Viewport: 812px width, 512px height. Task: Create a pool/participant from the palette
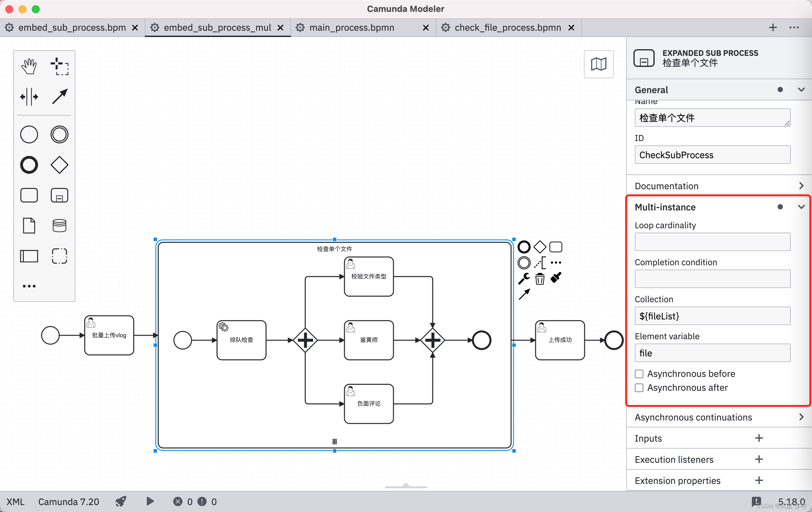[29, 256]
